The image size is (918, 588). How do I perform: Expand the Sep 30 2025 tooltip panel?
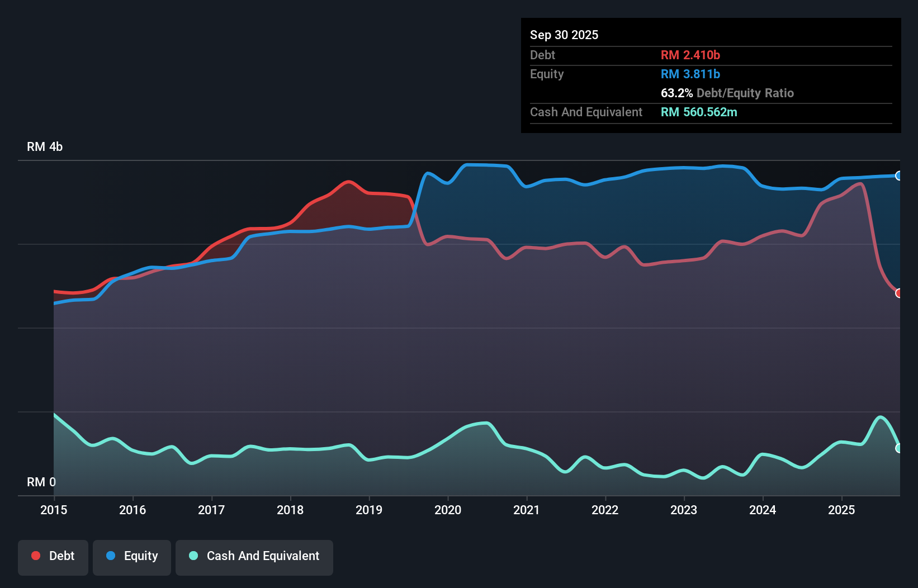click(564, 35)
